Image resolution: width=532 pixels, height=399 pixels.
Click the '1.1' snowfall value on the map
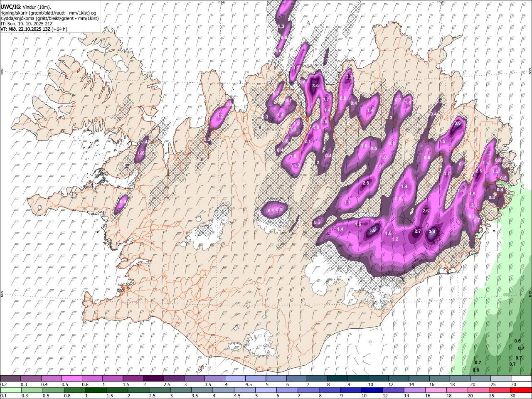point(347,202)
